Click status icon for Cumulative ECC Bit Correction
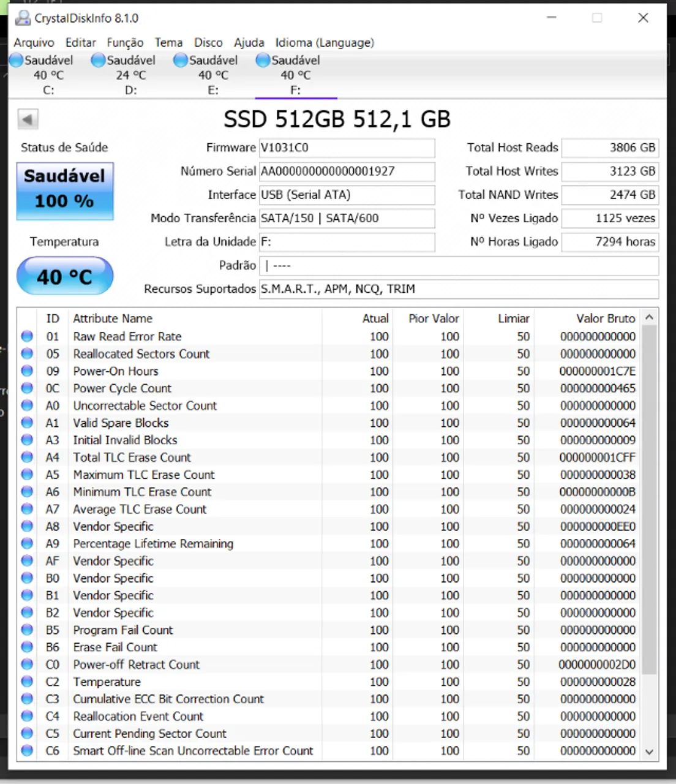 pos(27,699)
